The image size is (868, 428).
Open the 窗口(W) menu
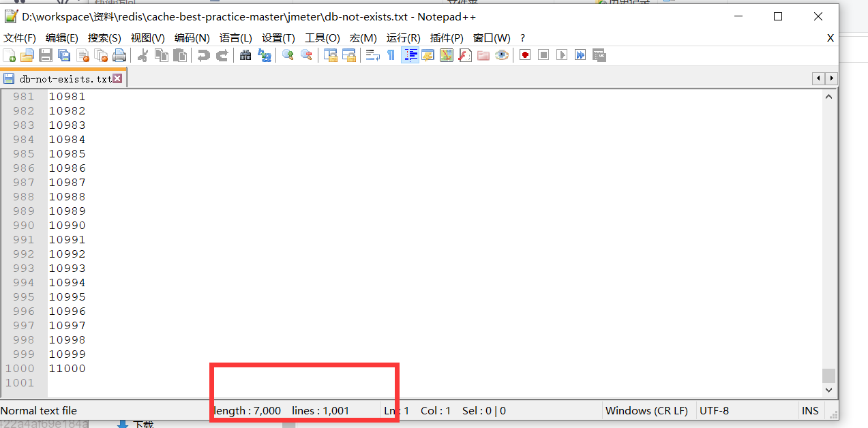[492, 38]
